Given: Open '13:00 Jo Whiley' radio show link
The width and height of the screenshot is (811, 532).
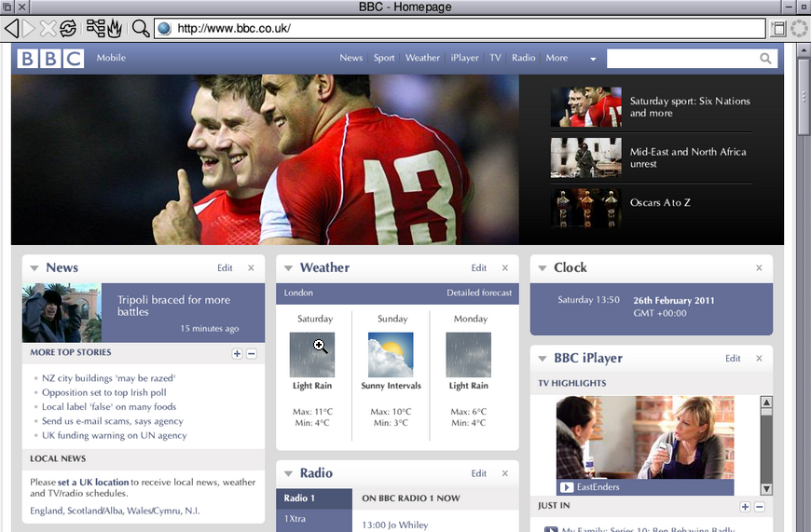Looking at the screenshot, I should point(395,525).
